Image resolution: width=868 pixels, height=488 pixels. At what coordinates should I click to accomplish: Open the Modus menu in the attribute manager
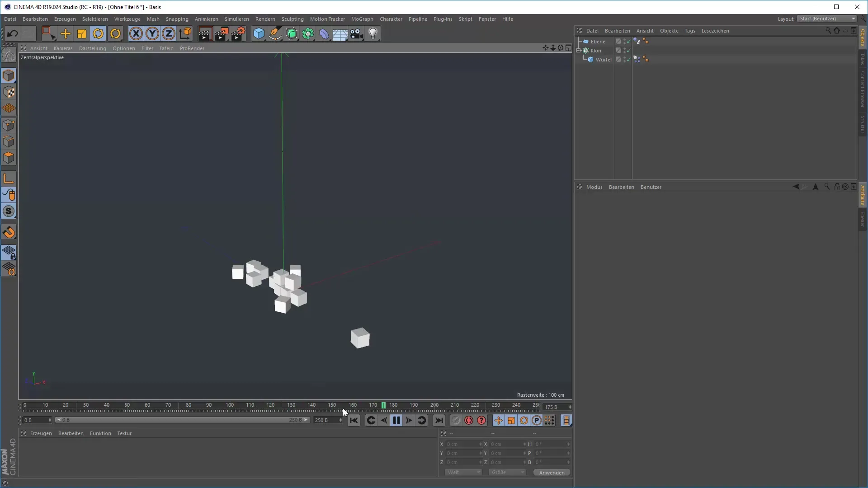pyautogui.click(x=594, y=187)
